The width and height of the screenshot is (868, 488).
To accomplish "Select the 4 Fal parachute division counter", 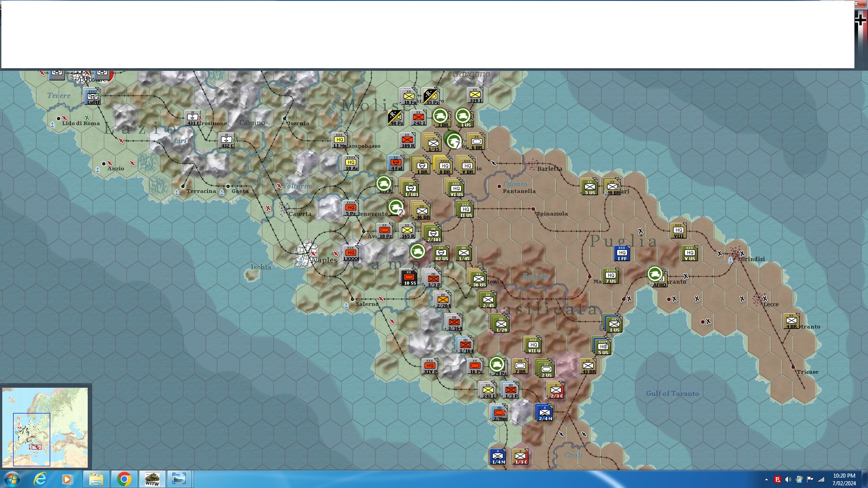I will (396, 163).
